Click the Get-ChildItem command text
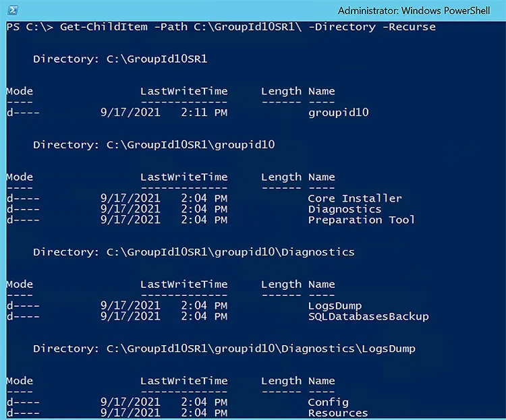The image size is (506, 420). click(104, 27)
